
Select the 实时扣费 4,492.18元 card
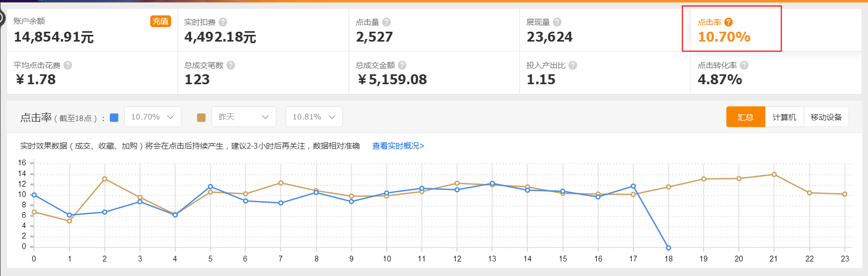tap(263, 30)
